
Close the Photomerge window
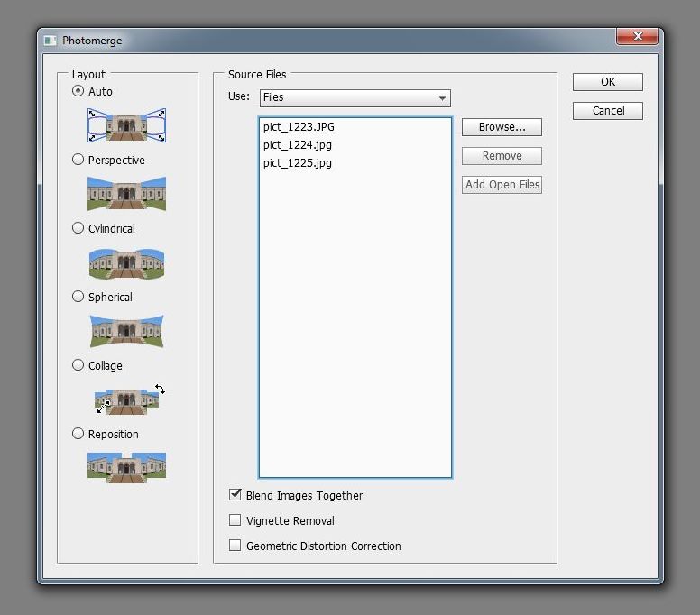point(637,36)
